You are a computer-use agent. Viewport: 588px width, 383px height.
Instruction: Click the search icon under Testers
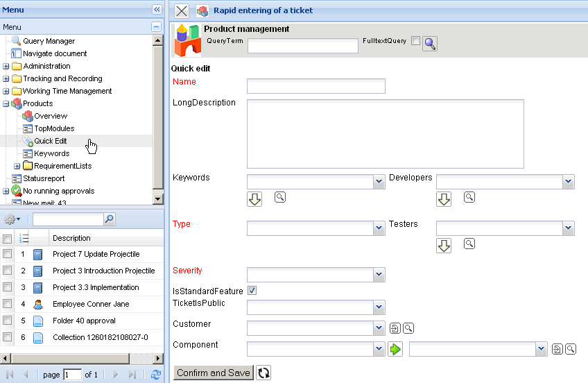click(x=469, y=244)
